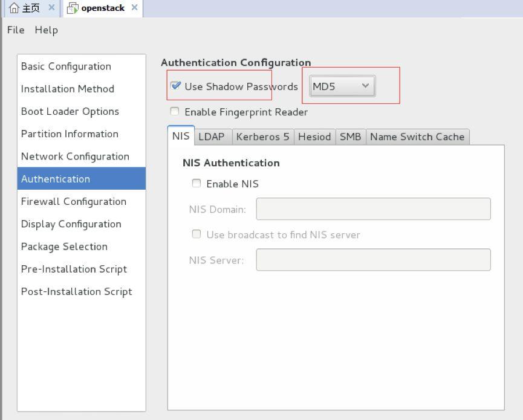This screenshot has width=523, height=420.
Task: Go to Firewall Configuration section
Action: pyautogui.click(x=74, y=201)
